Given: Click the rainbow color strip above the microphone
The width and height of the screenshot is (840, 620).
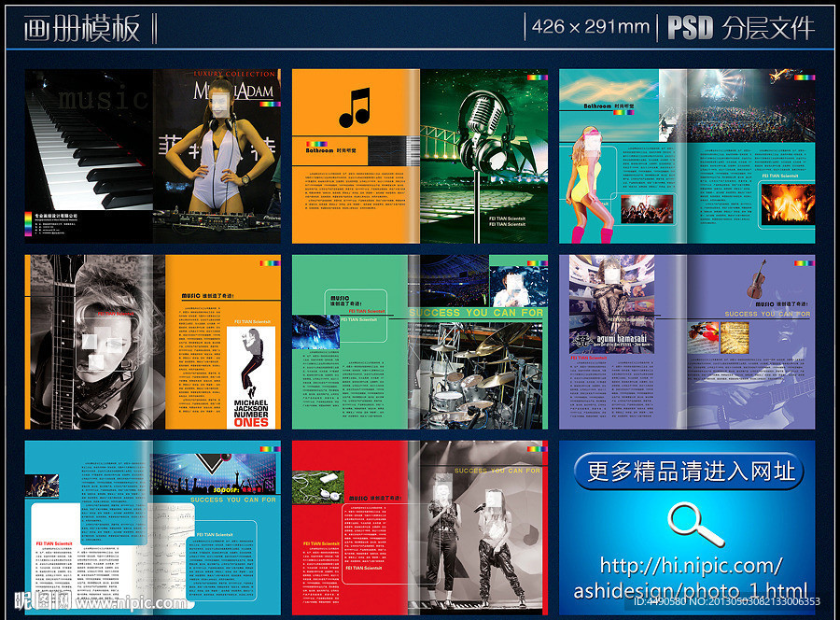Looking at the screenshot, I should click(x=535, y=79).
